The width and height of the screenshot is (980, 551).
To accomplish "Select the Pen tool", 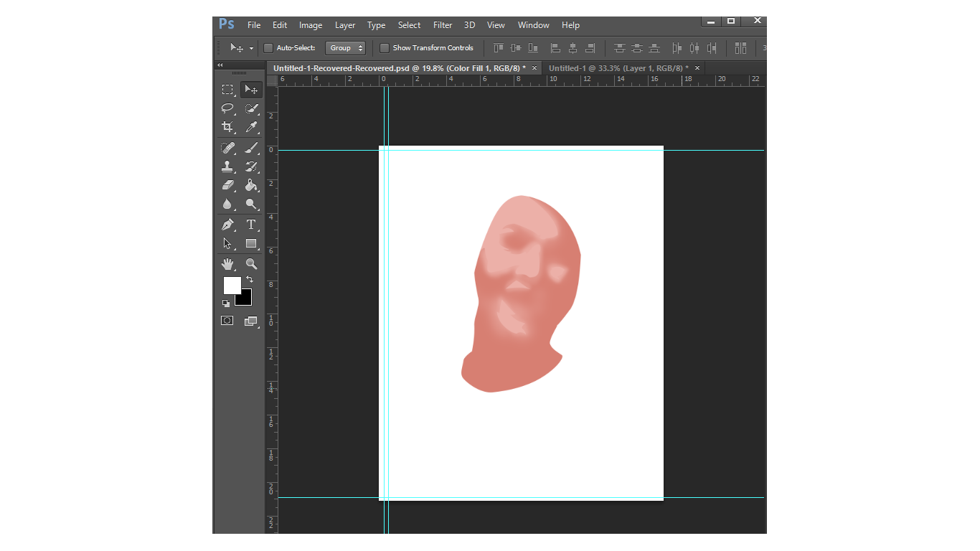I will (x=227, y=225).
